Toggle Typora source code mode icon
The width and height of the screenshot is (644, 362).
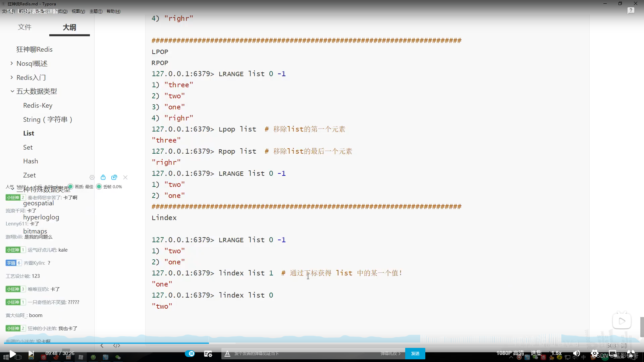(116, 346)
